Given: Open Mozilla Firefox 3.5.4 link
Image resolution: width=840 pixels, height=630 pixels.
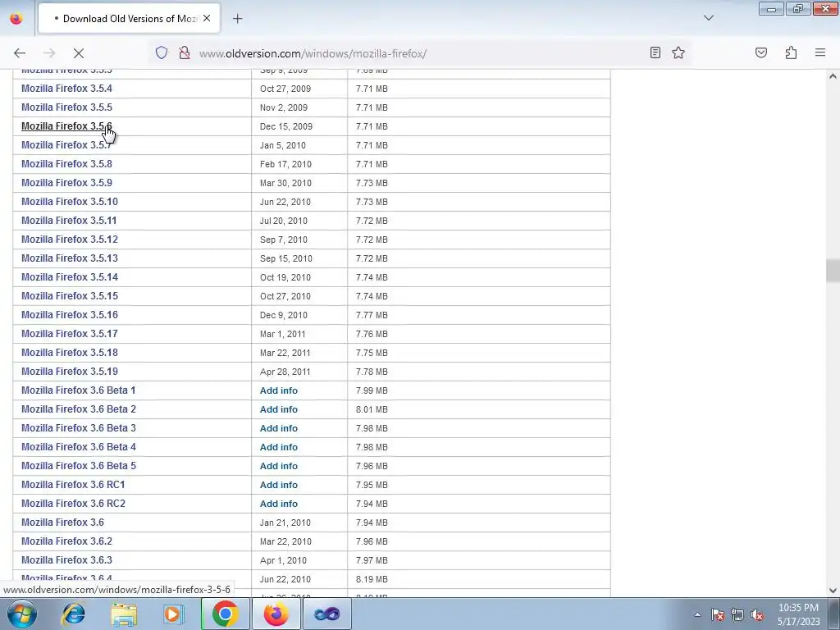Looking at the screenshot, I should (x=67, y=89).
